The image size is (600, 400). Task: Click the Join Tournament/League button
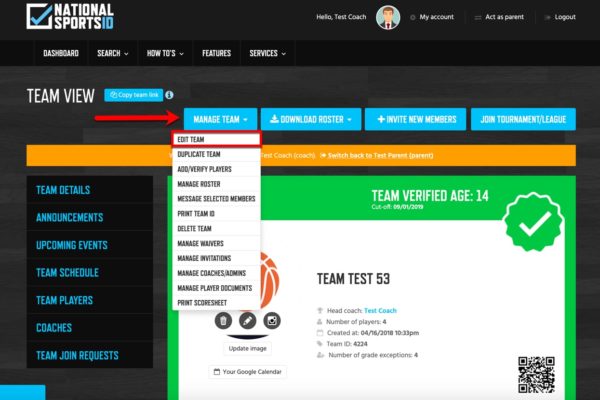point(523,119)
